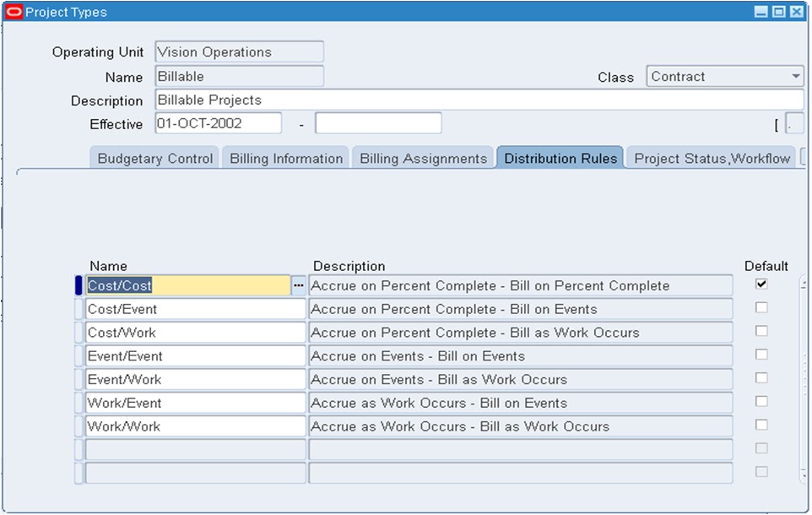Select the Event/Work description text
The width and height of the screenshot is (812, 515).
click(x=521, y=379)
